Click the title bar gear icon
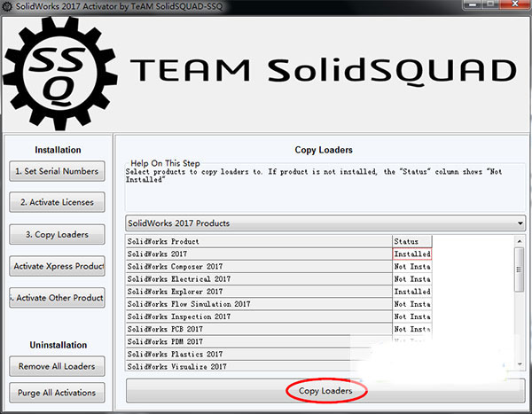Screen dimensions: 532x414 coord(7,6)
